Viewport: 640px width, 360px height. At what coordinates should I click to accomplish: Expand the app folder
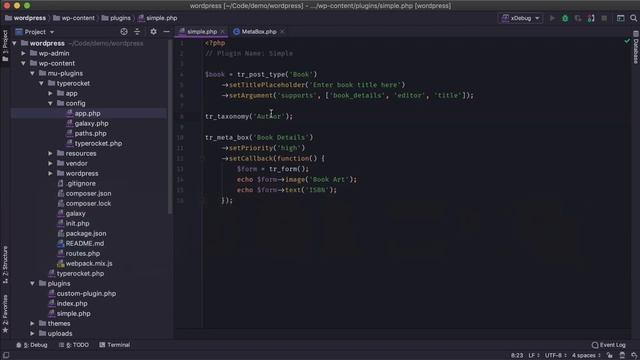[x=50, y=93]
